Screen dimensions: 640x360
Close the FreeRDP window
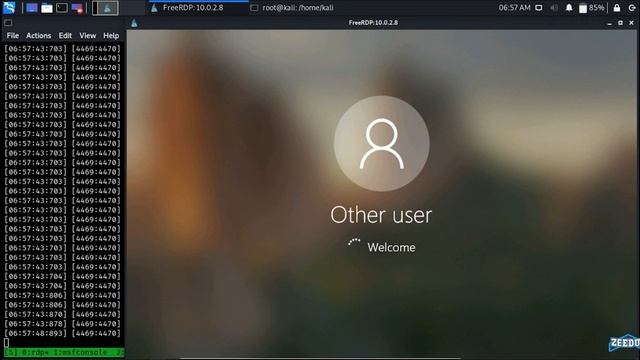(x=631, y=23)
